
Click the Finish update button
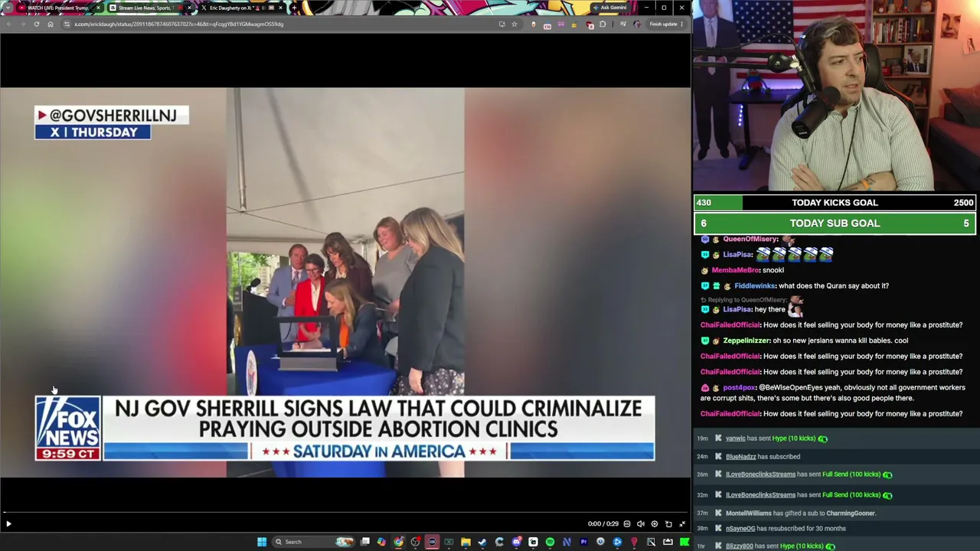[663, 24]
